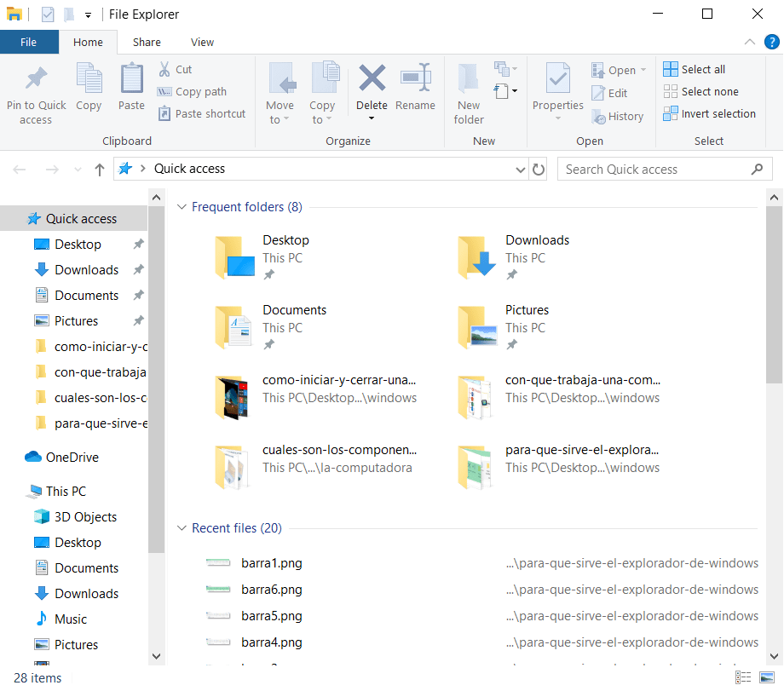The image size is (784, 691).
Task: Click New folder icon in title bar toolbar
Action: 69,14
